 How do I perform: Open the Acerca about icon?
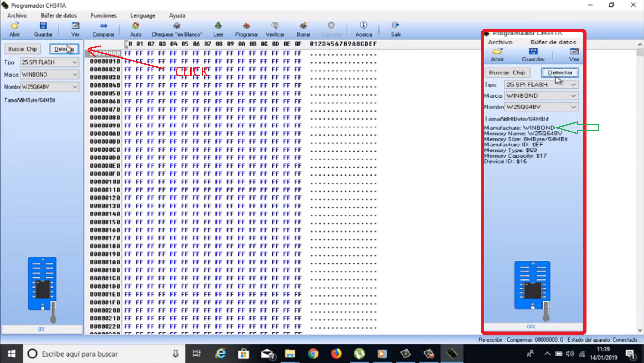pyautogui.click(x=363, y=29)
